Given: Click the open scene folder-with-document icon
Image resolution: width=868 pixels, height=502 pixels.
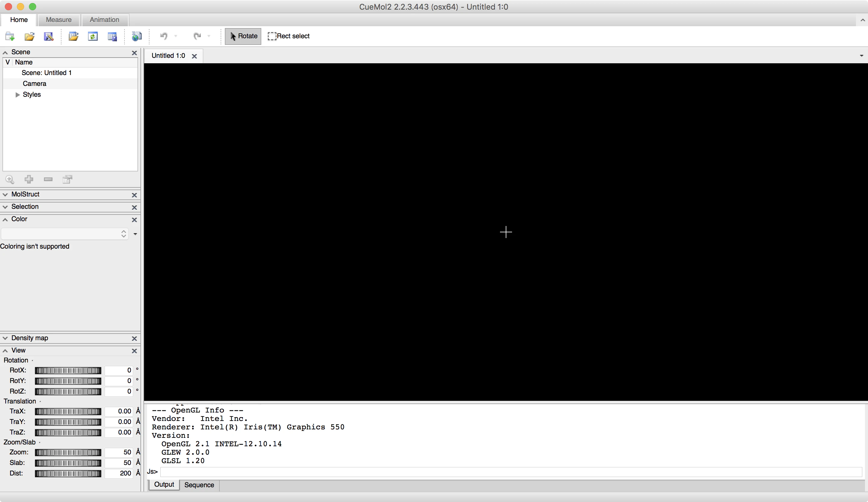Looking at the screenshot, I should pos(73,36).
